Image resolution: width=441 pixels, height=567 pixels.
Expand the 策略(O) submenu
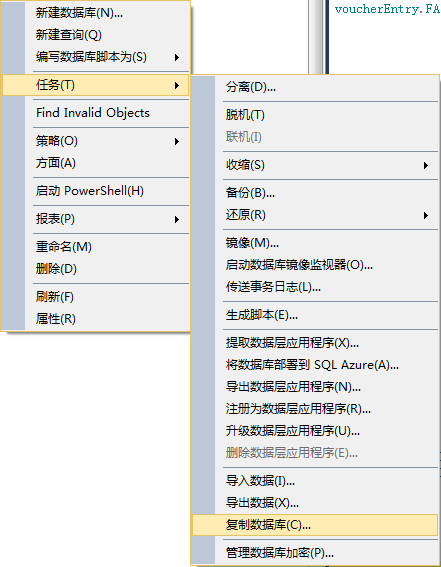(96, 141)
